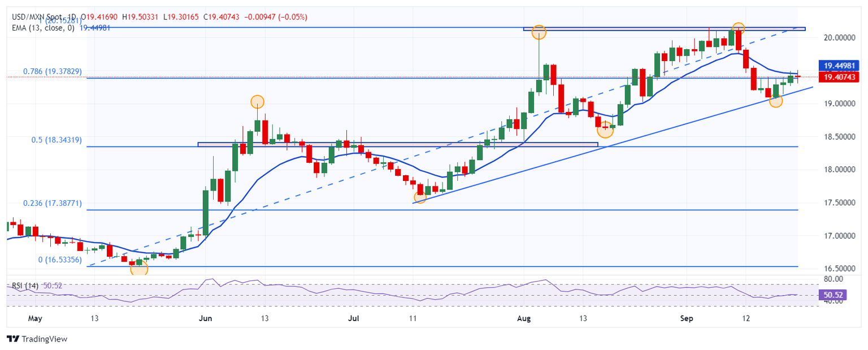The width and height of the screenshot is (868, 350).
Task: Select the orange circle marker at the mid-June peak
Action: click(257, 102)
